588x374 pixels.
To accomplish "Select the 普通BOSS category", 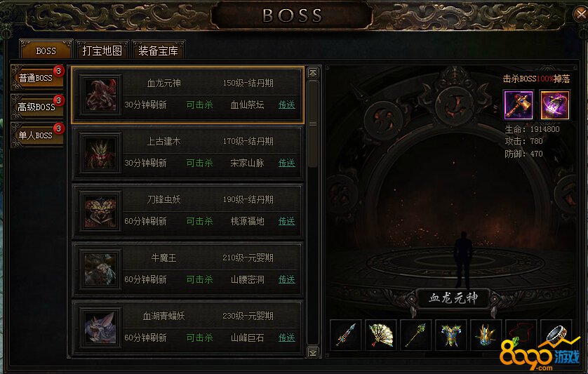I will pos(36,78).
